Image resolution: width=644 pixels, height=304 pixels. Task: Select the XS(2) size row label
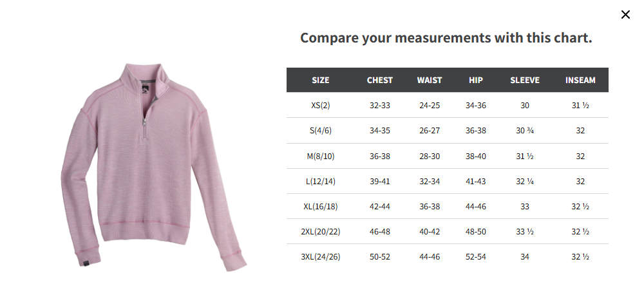[x=320, y=105]
